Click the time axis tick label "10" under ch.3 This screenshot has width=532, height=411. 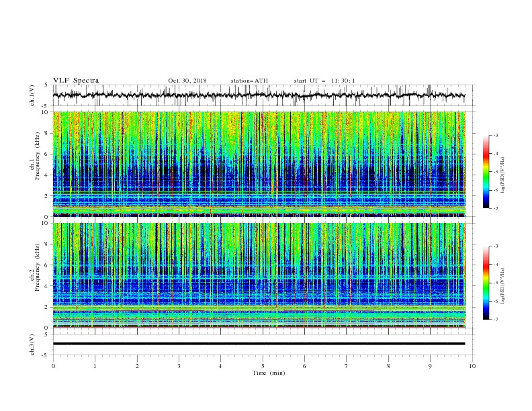(x=472, y=366)
